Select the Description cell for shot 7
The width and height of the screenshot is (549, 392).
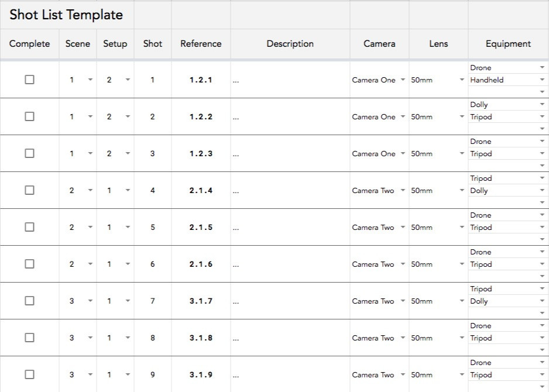point(290,301)
